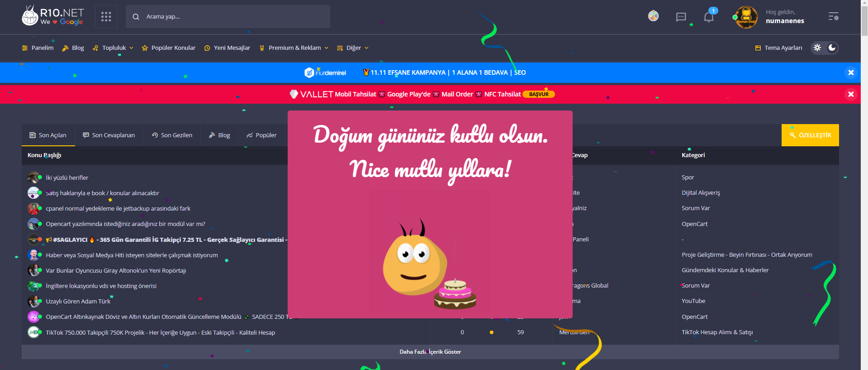Open the Gündemdeki Konular & Haberler category
Viewport: 868px width, 370px height.
(x=725, y=270)
